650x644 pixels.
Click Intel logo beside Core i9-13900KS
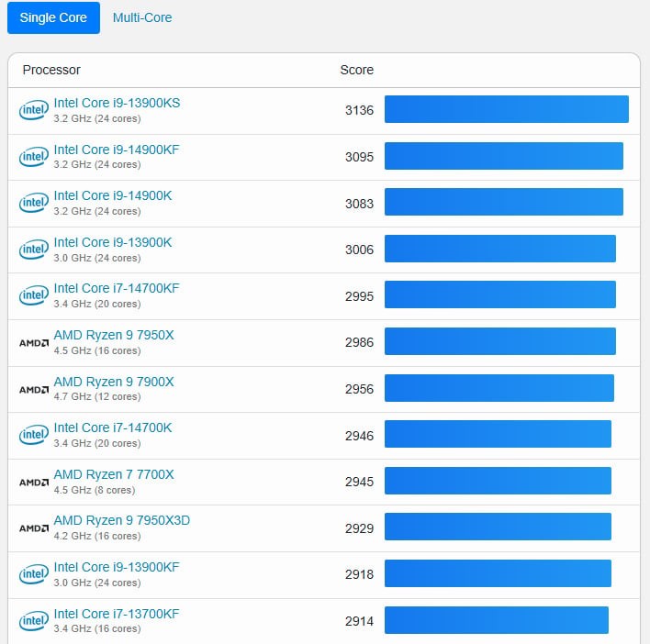33,111
